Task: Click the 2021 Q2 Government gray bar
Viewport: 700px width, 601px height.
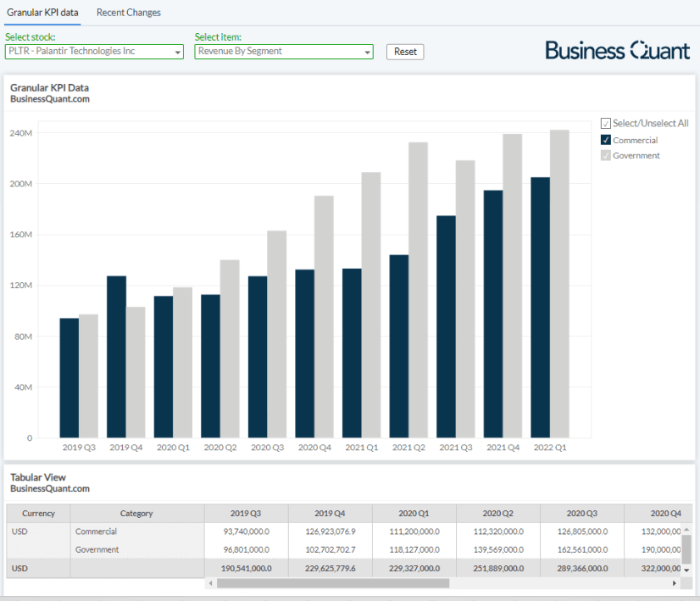Action: click(418, 289)
